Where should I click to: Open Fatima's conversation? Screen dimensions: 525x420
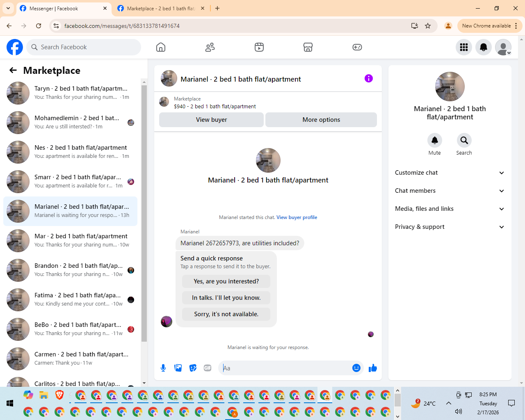70,300
